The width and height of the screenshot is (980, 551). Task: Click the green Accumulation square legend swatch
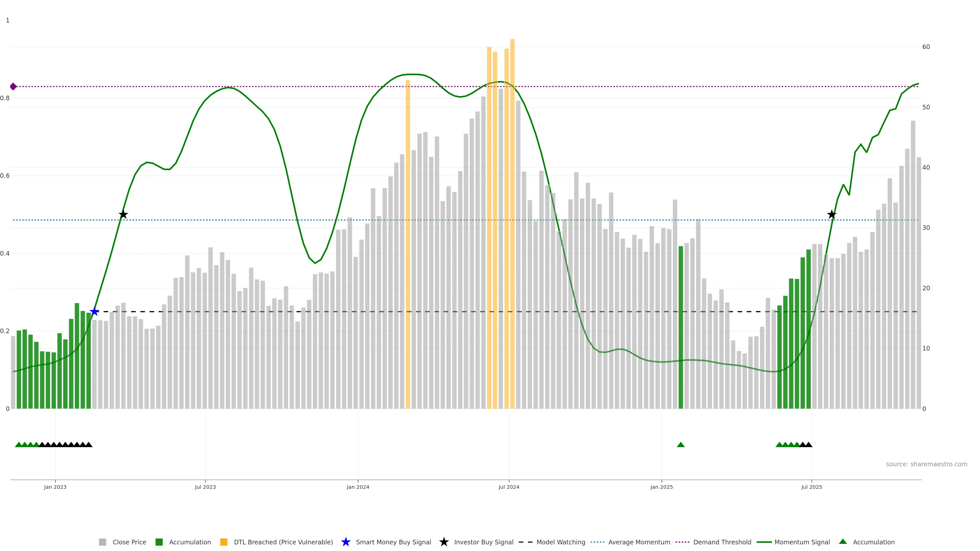tap(159, 542)
